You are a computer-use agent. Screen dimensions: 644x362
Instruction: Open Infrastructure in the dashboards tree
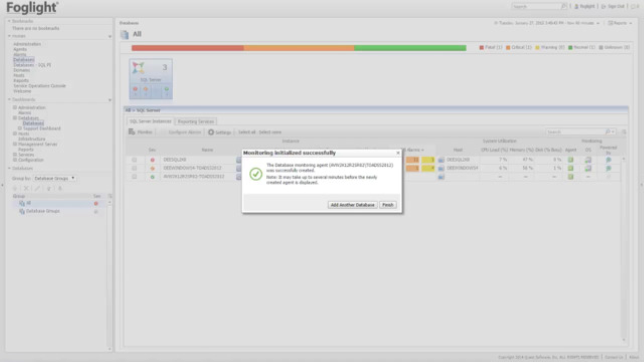click(32, 139)
